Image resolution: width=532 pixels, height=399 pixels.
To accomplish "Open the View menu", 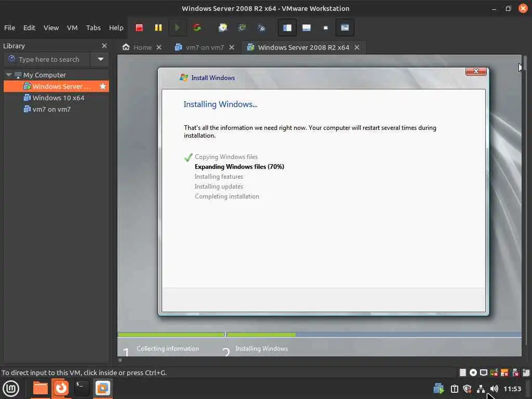I will (51, 28).
